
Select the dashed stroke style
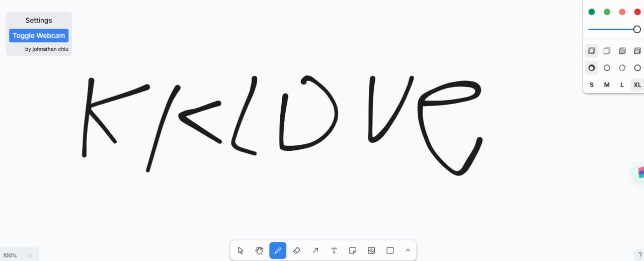point(607,68)
